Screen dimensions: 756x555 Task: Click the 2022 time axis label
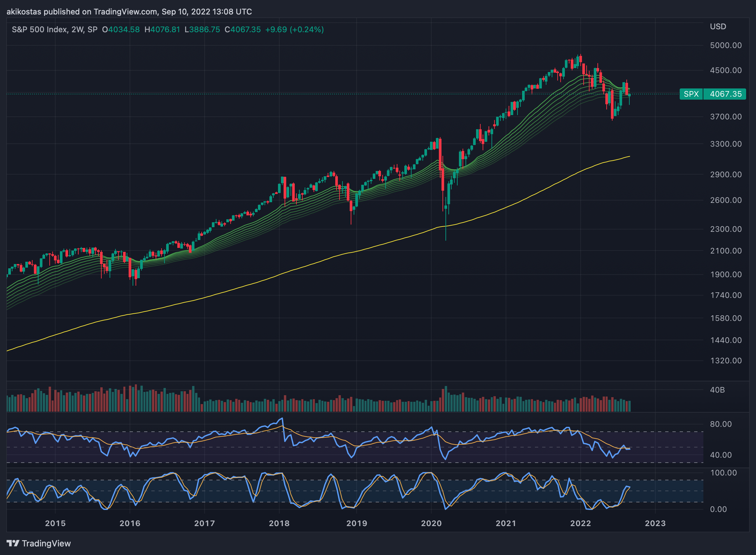pos(581,523)
